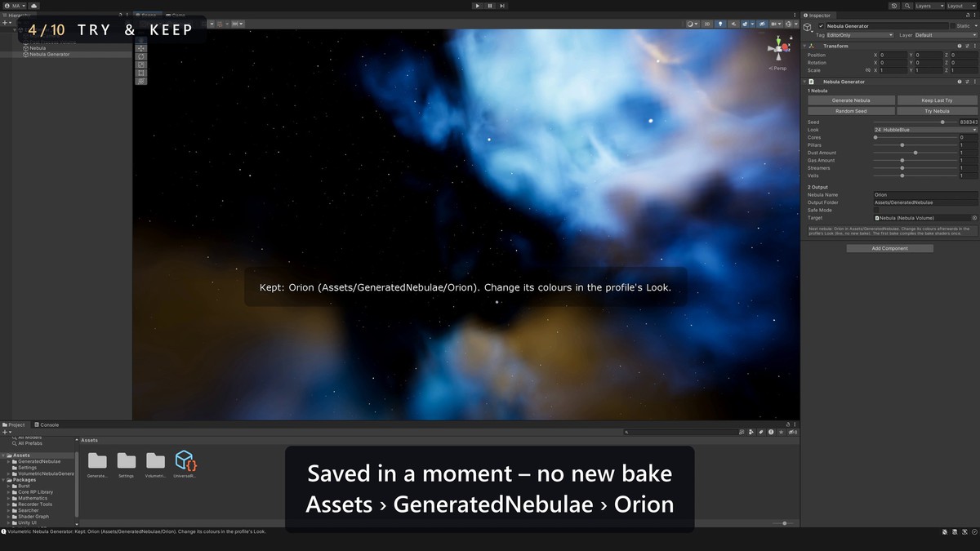The image size is (980, 551).
Task: Open Inspector panel options menu
Action: (x=974, y=15)
